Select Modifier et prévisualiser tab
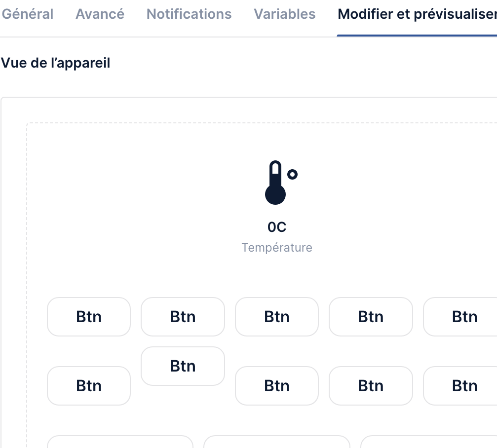Screen dimensions: 497x448 417,14
